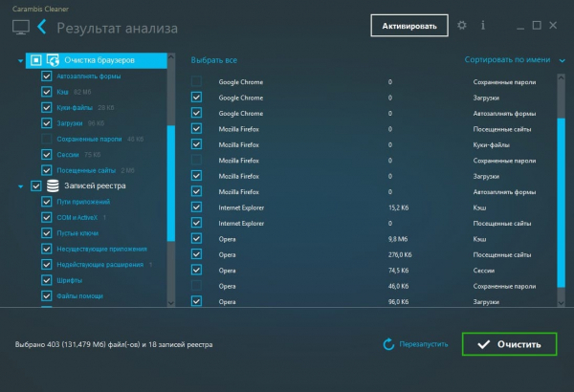Check Mozilla Firefox Сохраненные пароли row checkbox
The width and height of the screenshot is (574, 392).
(x=196, y=160)
